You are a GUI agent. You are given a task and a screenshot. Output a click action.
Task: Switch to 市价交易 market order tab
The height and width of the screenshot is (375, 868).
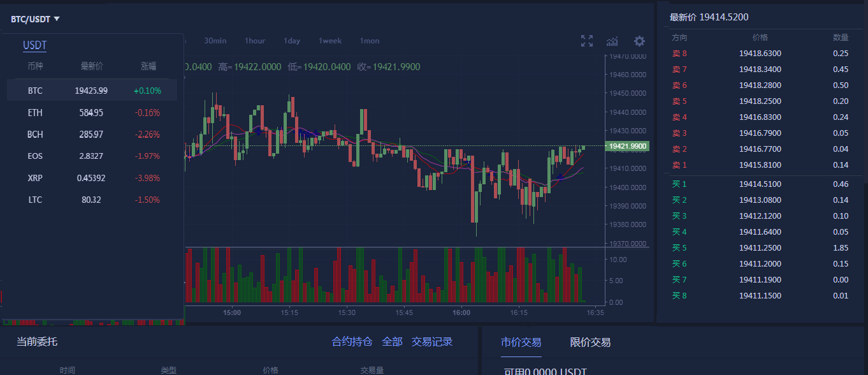coord(521,342)
